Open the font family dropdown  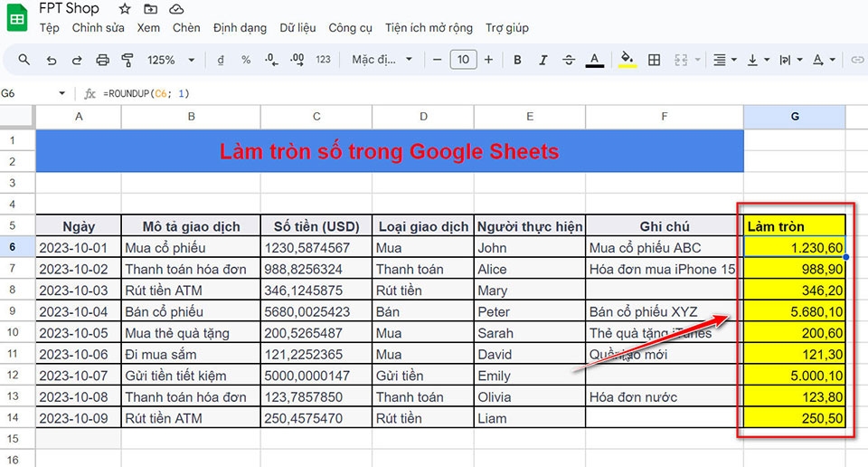tap(382, 59)
